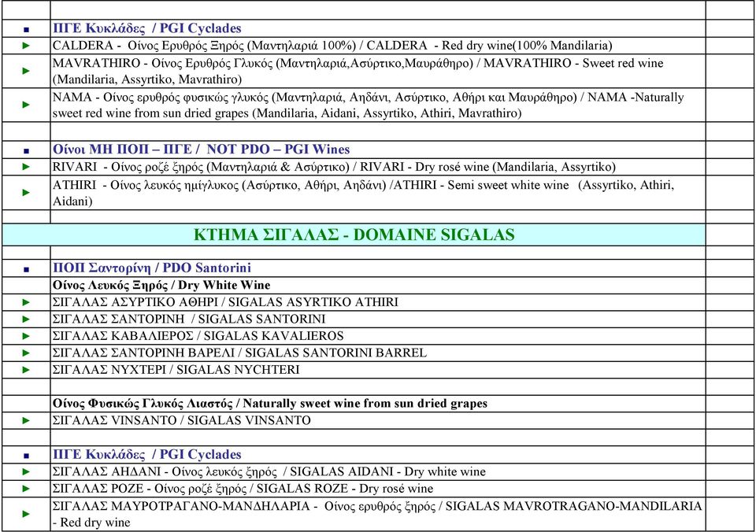The image size is (756, 532).
Task: Select 'ΣΙΓΑΛΑΣ VINSANTO / SIGALAS VINSANTO' text
Action: [182, 420]
